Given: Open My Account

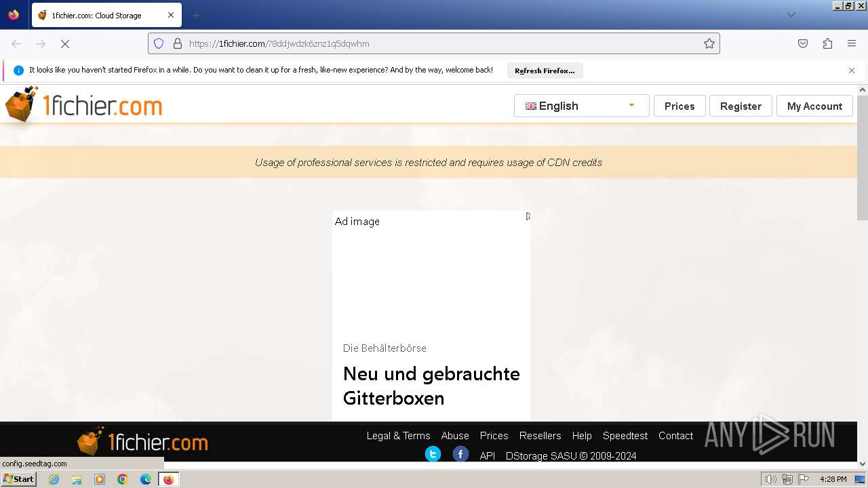Looking at the screenshot, I should pos(814,106).
